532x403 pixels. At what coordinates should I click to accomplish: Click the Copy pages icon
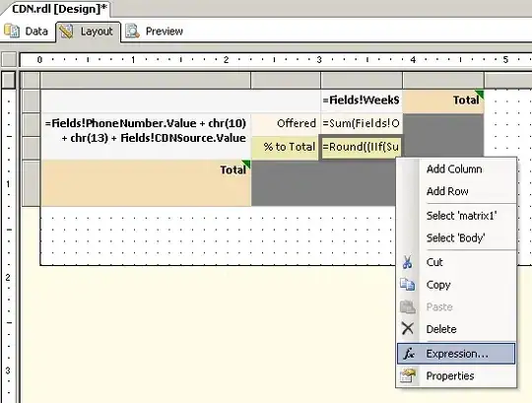coord(408,285)
